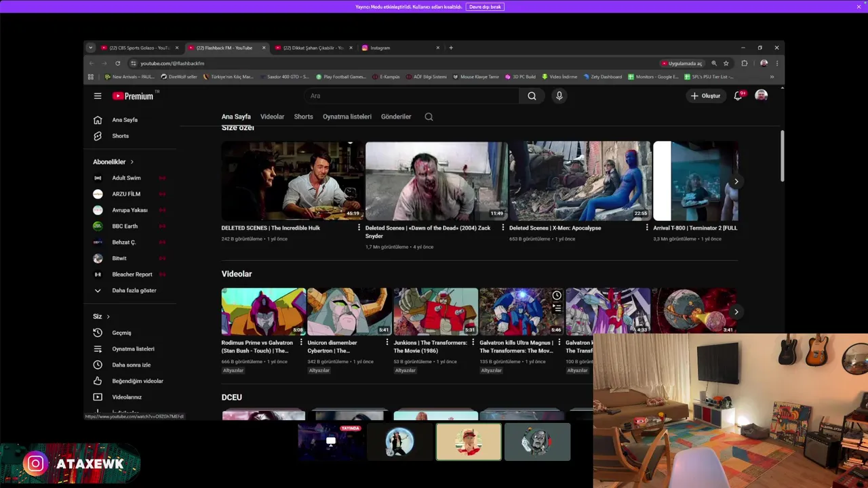Screen dimensions: 868x488
Task: Show next videos in Size özel carousel
Action: tap(736, 181)
